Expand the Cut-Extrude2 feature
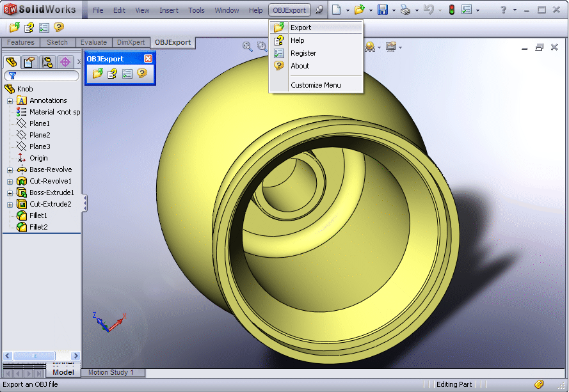The width and height of the screenshot is (569, 392). (10, 205)
